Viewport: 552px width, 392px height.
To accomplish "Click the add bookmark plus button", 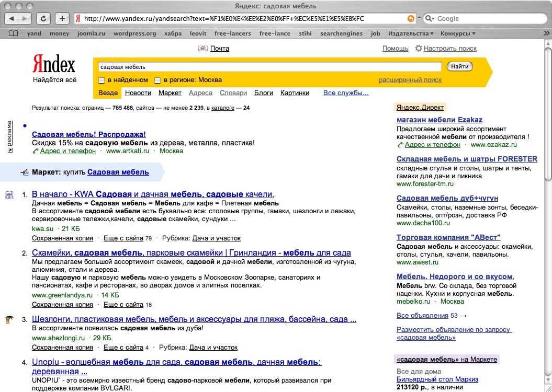I will click(x=62, y=18).
